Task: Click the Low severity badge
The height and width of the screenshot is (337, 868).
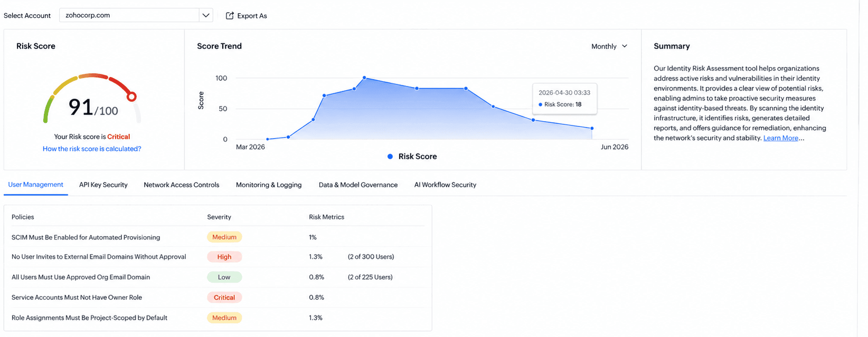Action: (224, 277)
